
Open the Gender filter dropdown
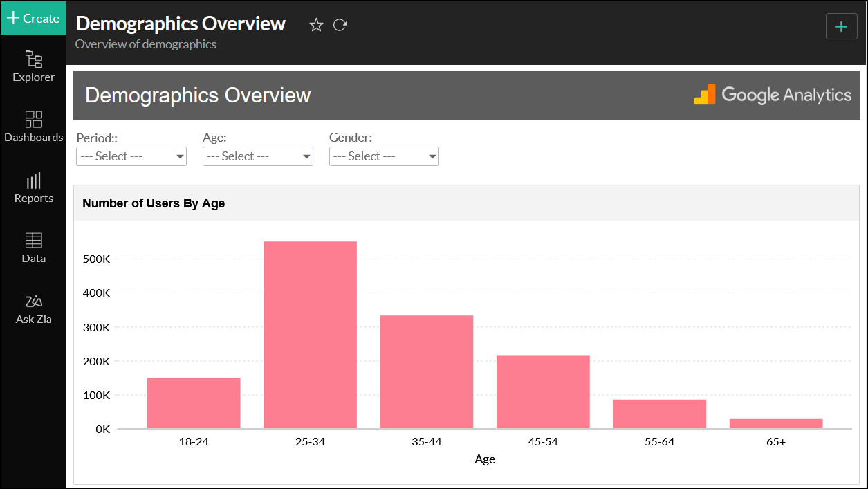pyautogui.click(x=384, y=156)
